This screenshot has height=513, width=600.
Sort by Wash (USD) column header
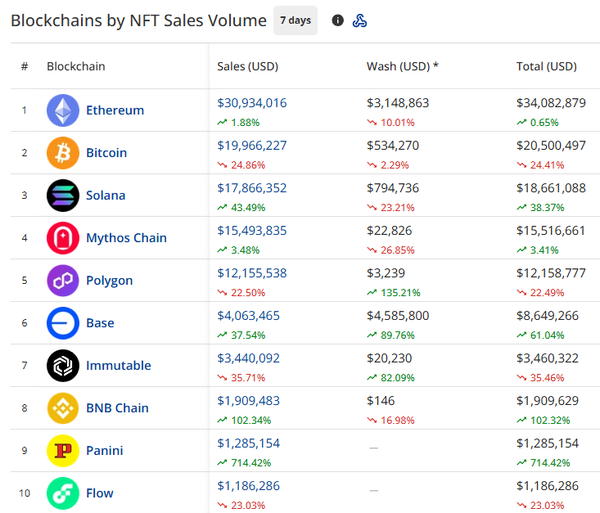[400, 67]
